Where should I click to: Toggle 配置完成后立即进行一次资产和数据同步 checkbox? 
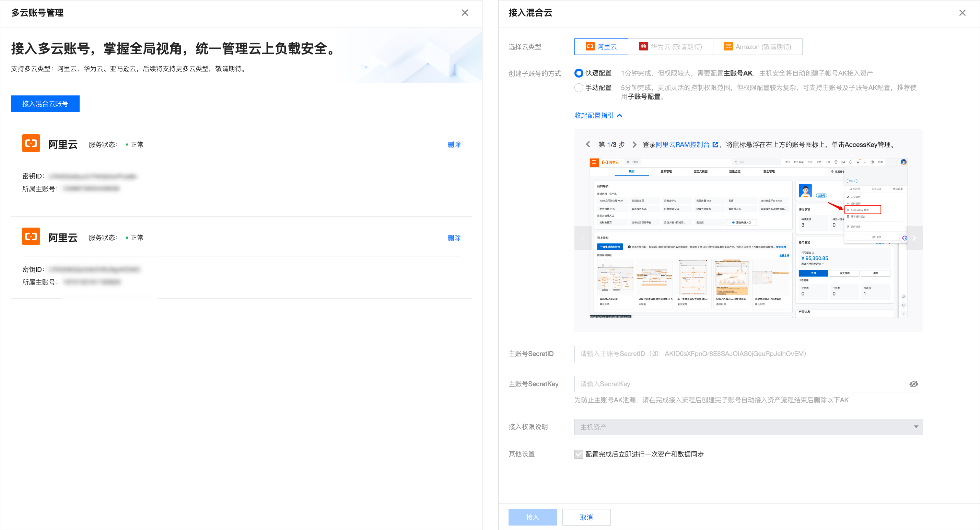579,454
